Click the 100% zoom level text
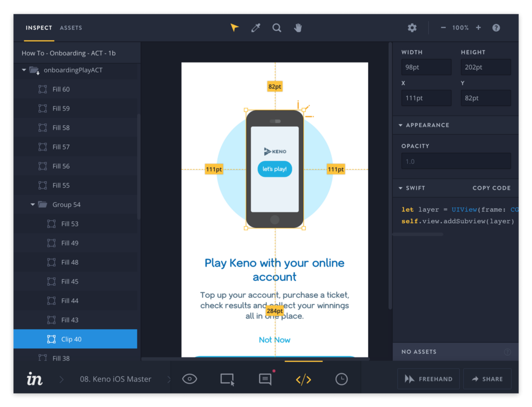Screen dimensions: 532x407 [460, 28]
